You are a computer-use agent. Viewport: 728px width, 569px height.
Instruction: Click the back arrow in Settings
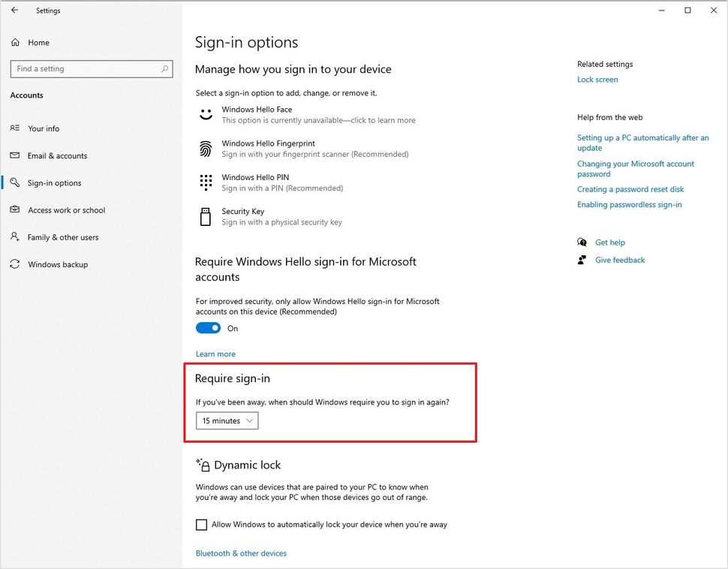point(15,11)
